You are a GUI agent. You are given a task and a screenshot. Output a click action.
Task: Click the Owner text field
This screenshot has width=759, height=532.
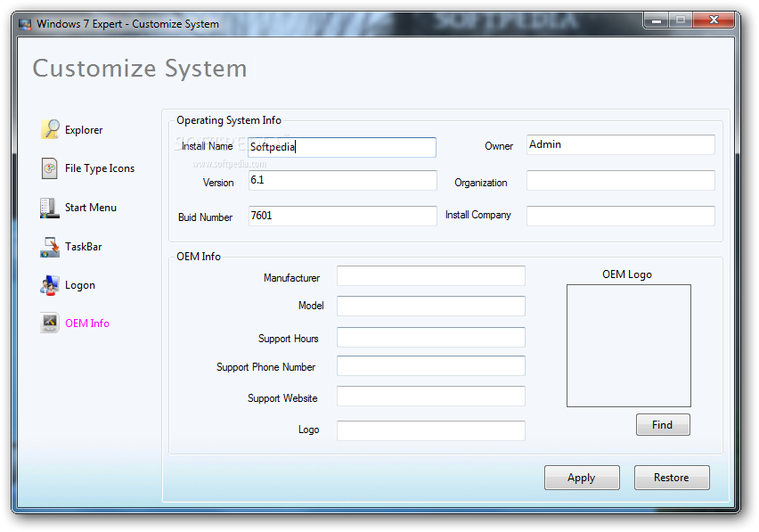tap(621, 144)
